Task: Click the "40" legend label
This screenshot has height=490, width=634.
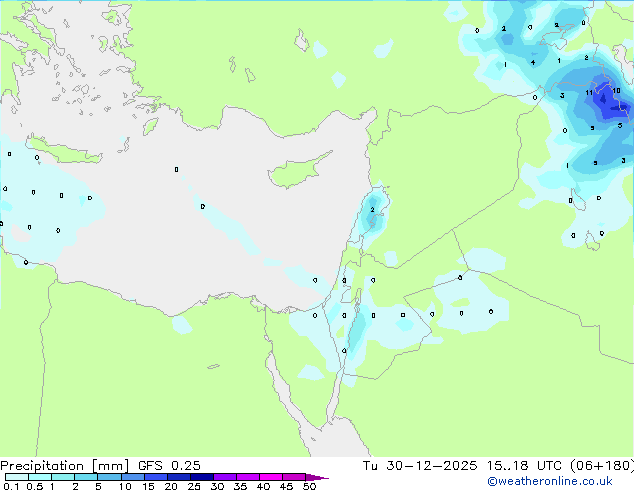Action: (263, 486)
